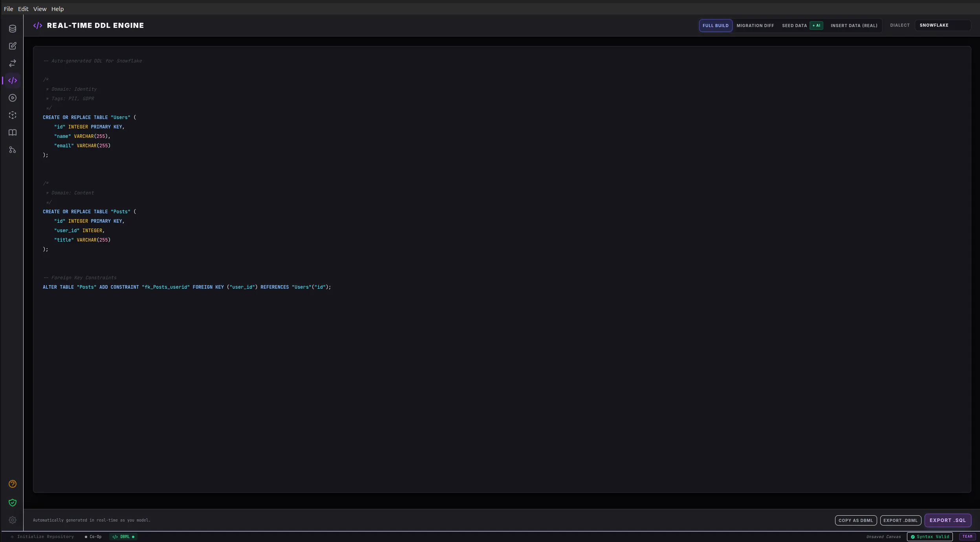This screenshot has height=542, width=980.
Task: Click the "email" VARCHAR(255) line
Action: (x=82, y=146)
